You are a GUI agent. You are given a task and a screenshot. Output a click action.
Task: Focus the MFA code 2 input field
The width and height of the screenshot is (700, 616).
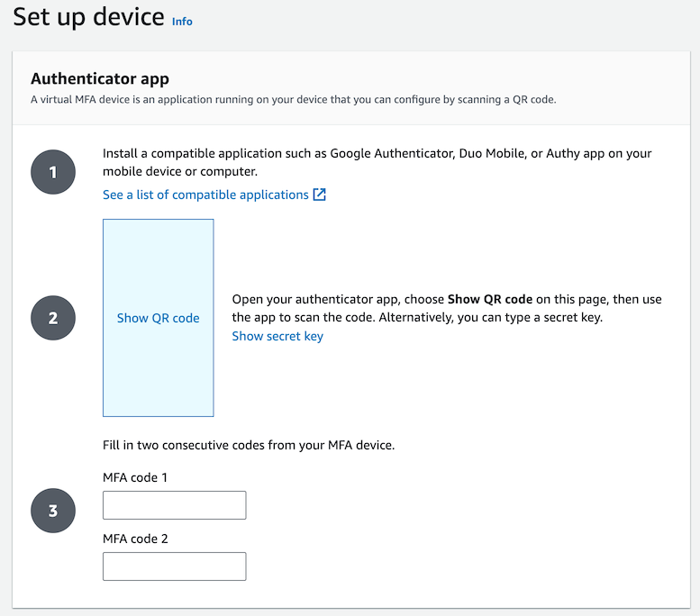(x=174, y=566)
